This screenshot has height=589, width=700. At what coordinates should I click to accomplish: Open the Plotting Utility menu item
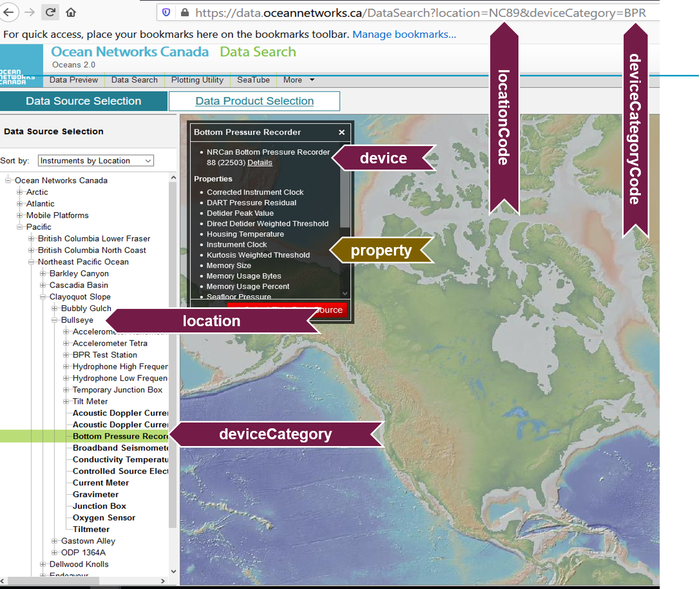197,80
